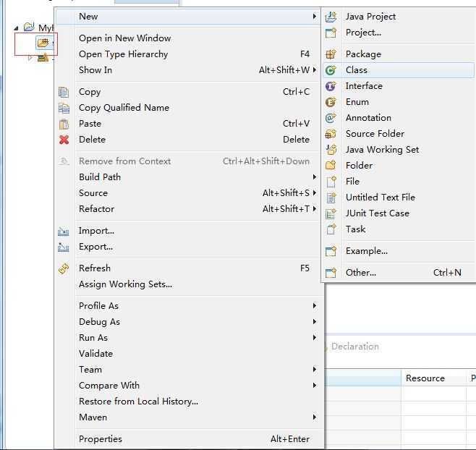Click the Enum icon
The width and height of the screenshot is (476, 450).
point(331,102)
